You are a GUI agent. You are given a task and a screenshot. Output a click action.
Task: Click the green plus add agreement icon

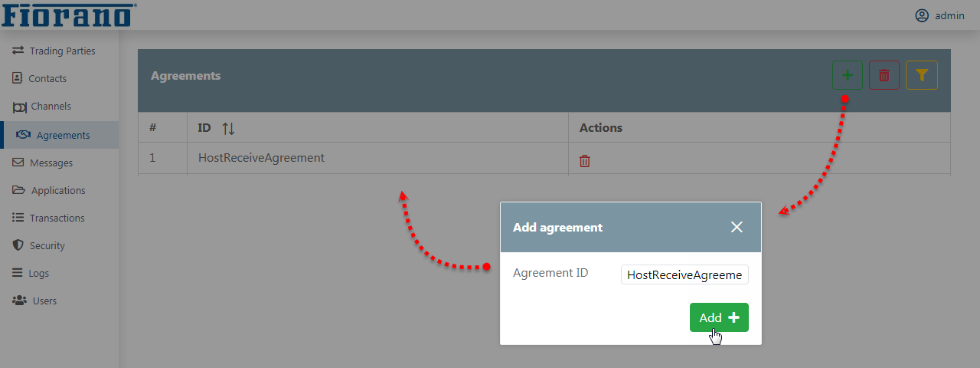(848, 75)
